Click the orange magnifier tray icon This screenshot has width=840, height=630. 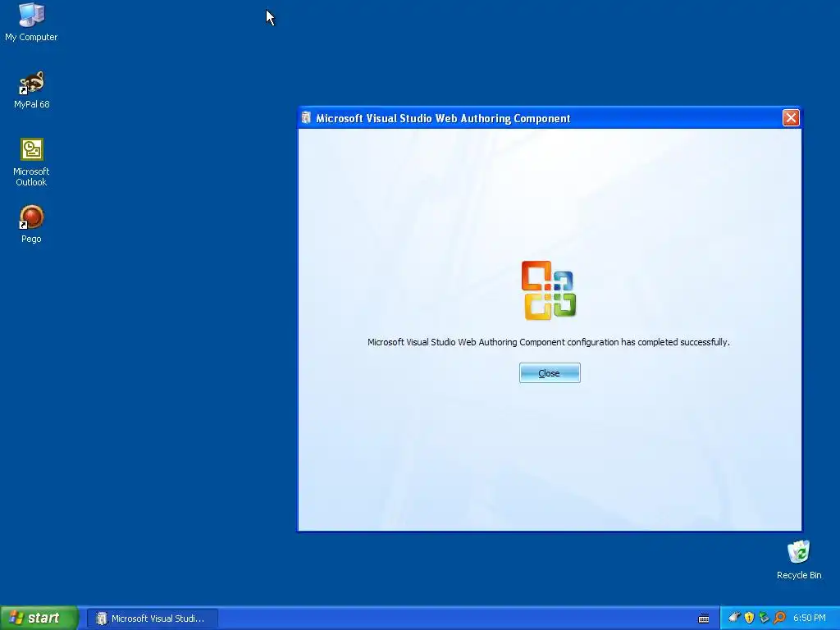(x=779, y=618)
